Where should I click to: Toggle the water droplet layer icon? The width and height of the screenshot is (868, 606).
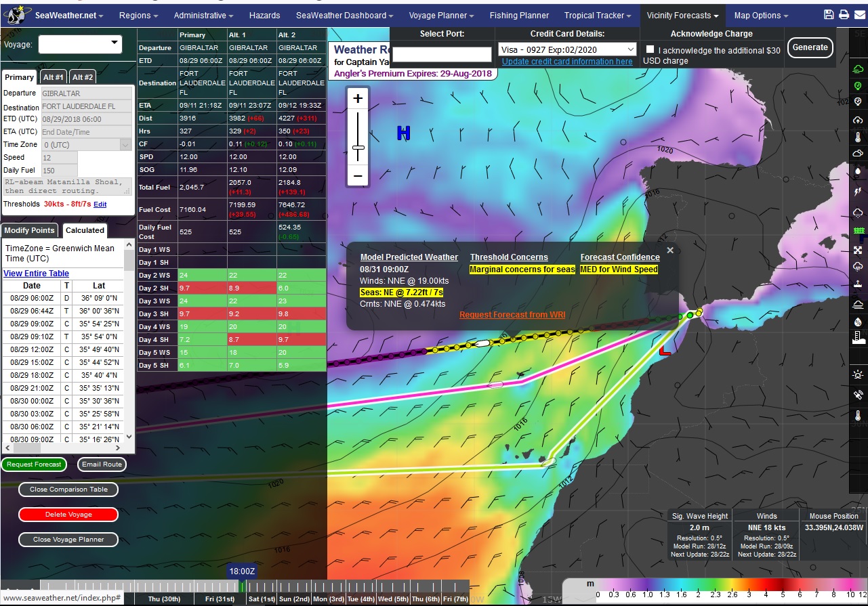pyautogui.click(x=858, y=172)
